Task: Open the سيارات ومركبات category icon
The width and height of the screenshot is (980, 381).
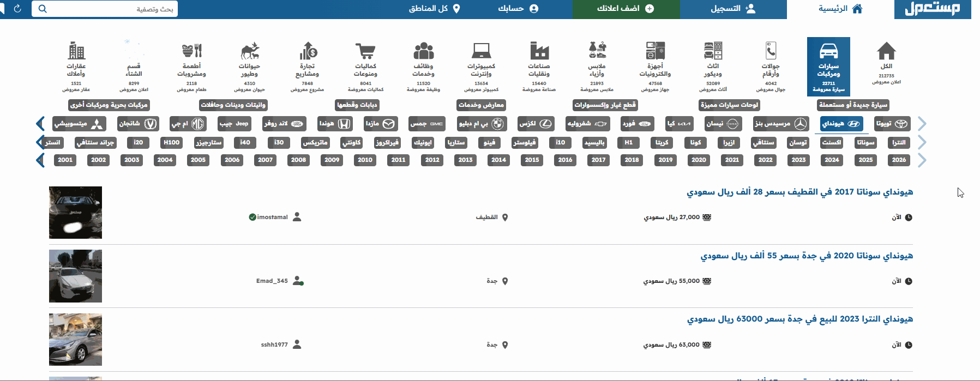Action: (828, 66)
